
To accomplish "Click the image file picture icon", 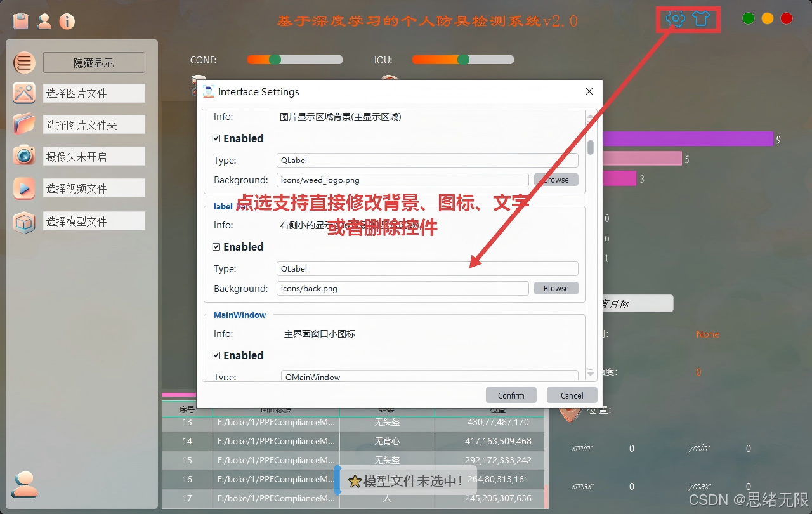I will pyautogui.click(x=24, y=93).
